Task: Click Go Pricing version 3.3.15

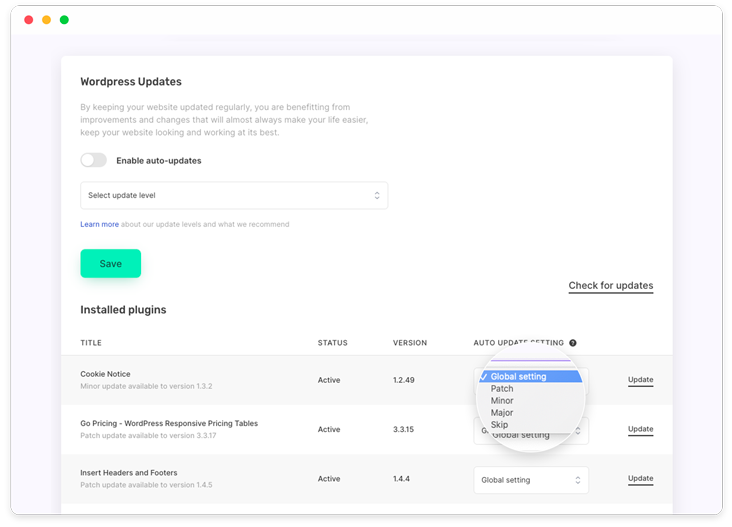Action: (403, 429)
